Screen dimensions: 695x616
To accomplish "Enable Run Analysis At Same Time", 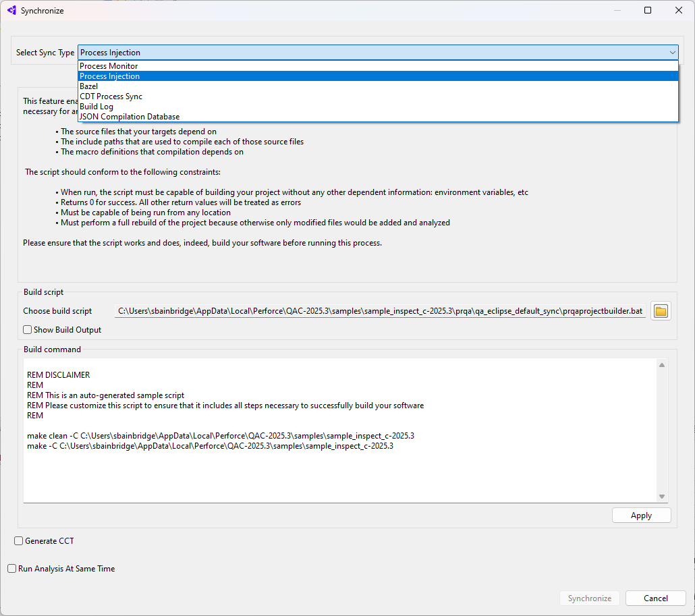I will (12, 569).
